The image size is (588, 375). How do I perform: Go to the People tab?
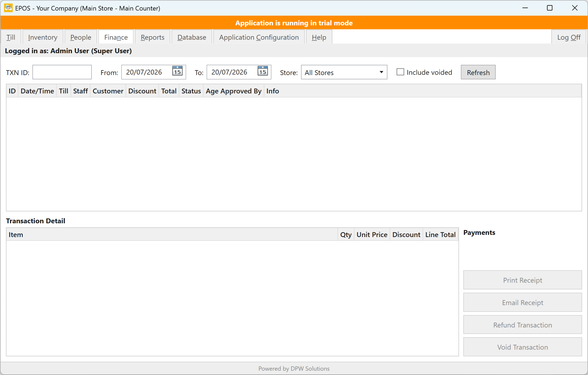click(x=81, y=37)
